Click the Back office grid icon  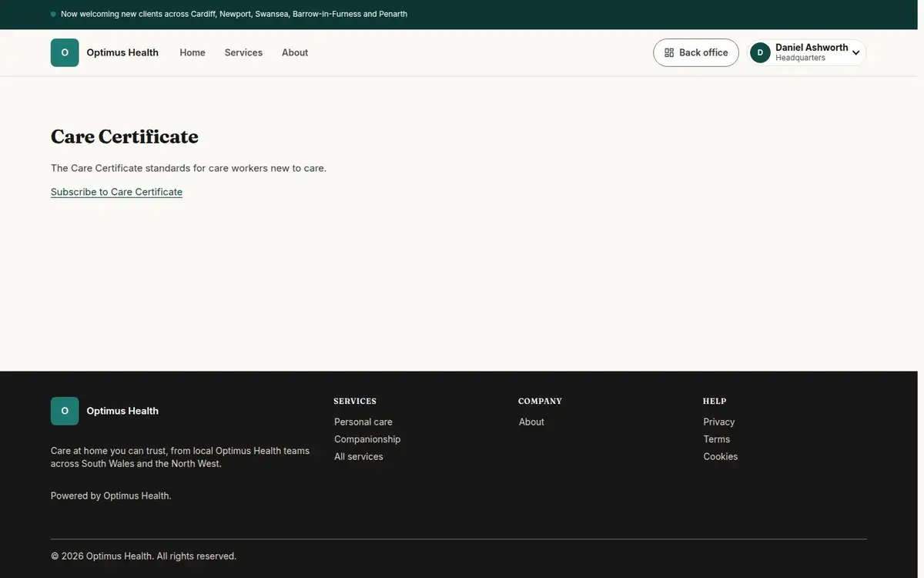click(x=669, y=52)
